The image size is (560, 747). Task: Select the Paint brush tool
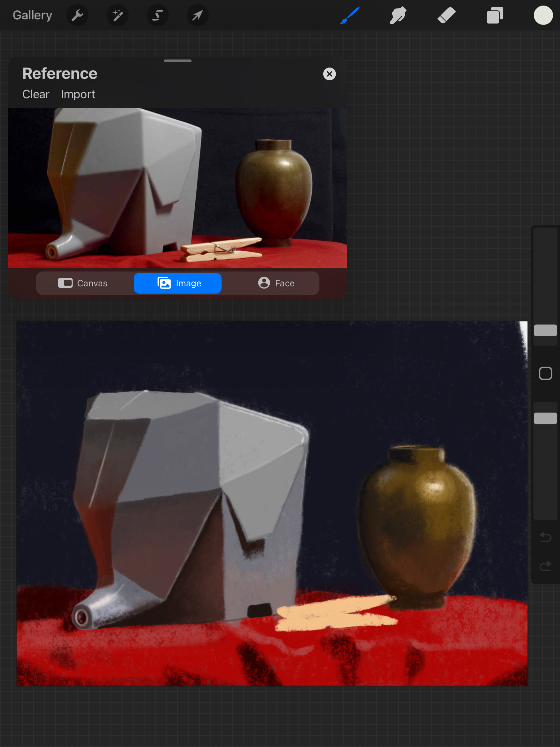(x=350, y=15)
